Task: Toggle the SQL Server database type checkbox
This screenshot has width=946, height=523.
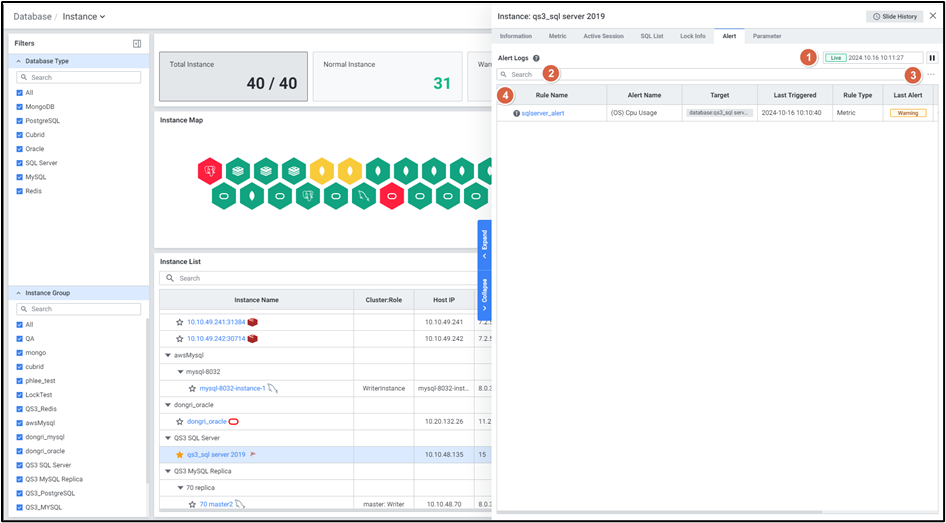Action: pyautogui.click(x=20, y=162)
